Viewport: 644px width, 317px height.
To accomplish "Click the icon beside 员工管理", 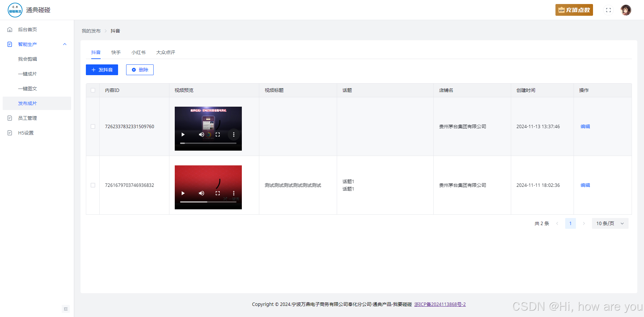I will tap(10, 118).
